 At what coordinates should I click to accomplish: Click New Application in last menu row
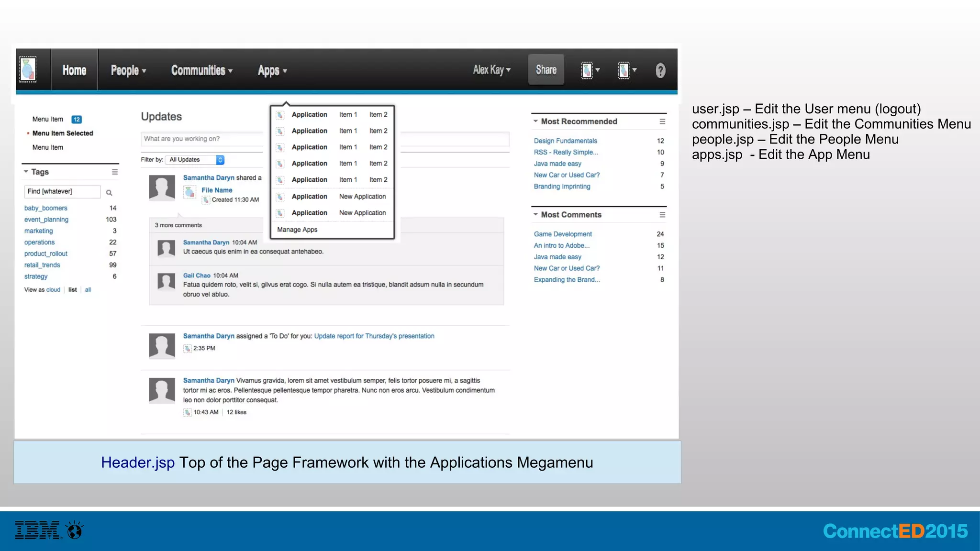362,213
